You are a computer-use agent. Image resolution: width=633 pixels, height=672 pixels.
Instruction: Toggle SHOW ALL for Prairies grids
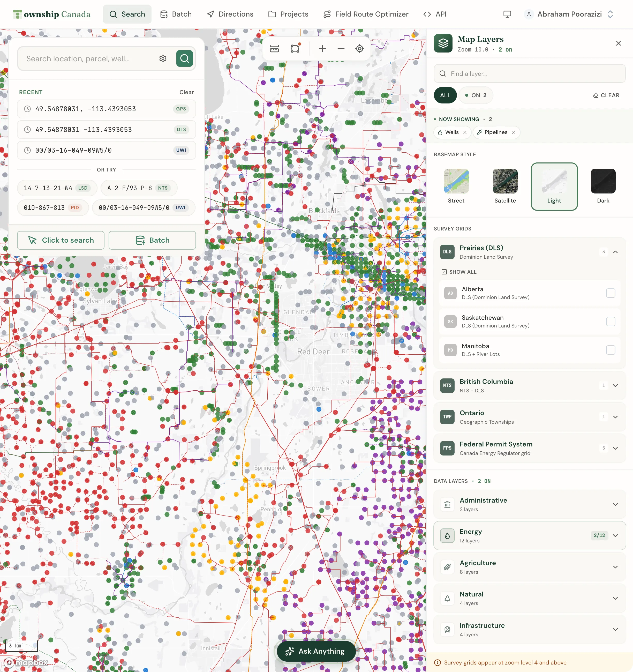459,272
